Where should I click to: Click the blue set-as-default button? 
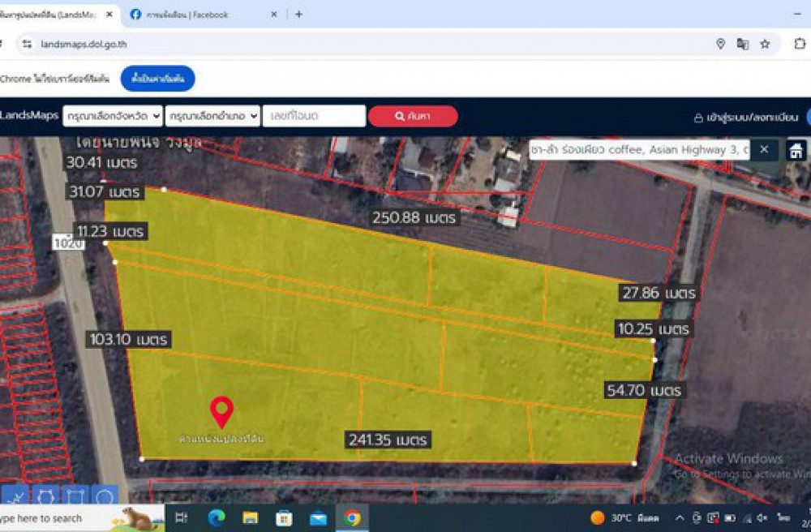click(x=158, y=79)
